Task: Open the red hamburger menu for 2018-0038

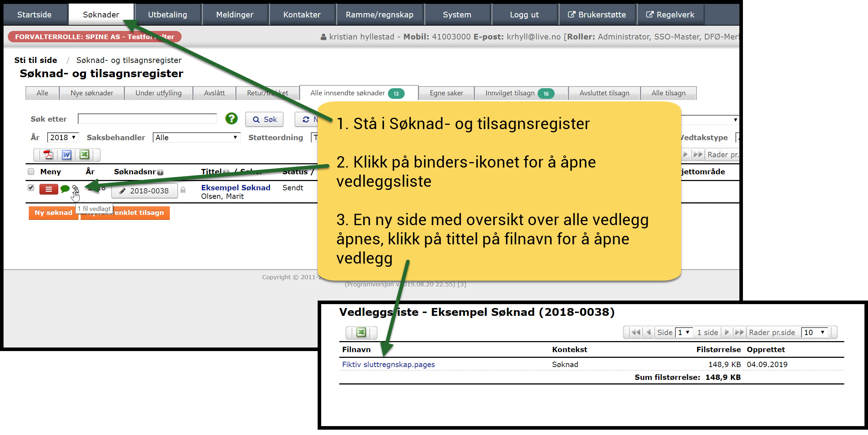Action: point(49,189)
